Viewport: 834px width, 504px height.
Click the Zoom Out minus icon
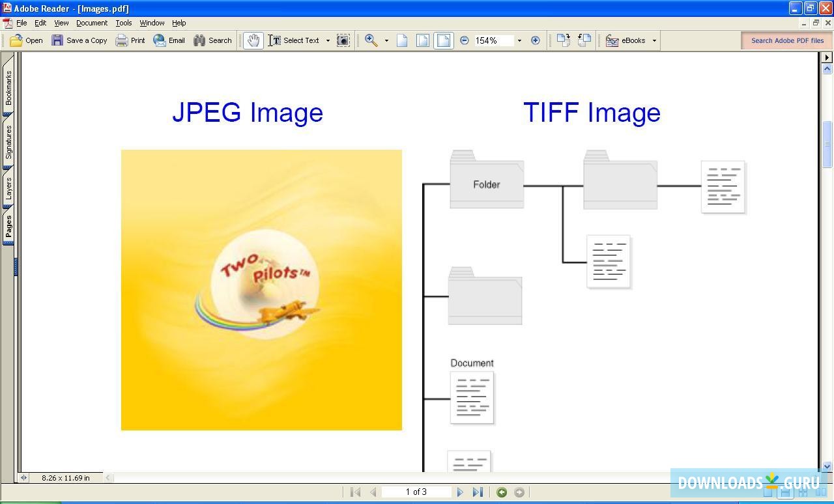click(465, 40)
